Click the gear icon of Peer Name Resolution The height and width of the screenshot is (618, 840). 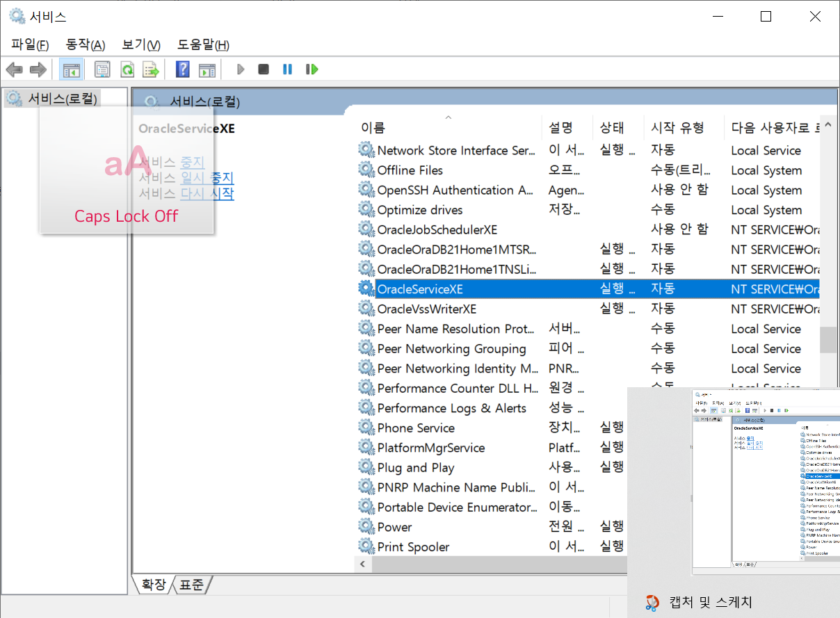[x=366, y=328]
